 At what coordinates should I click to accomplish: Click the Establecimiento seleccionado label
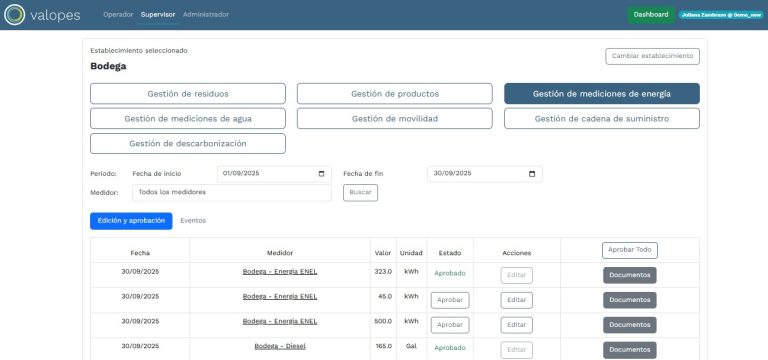tap(139, 50)
